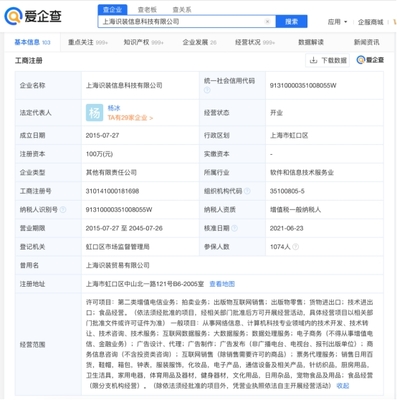Click the 爱企查 watermark logo beside download
Image resolution: width=397 pixels, height=400 pixels.
click(x=370, y=60)
